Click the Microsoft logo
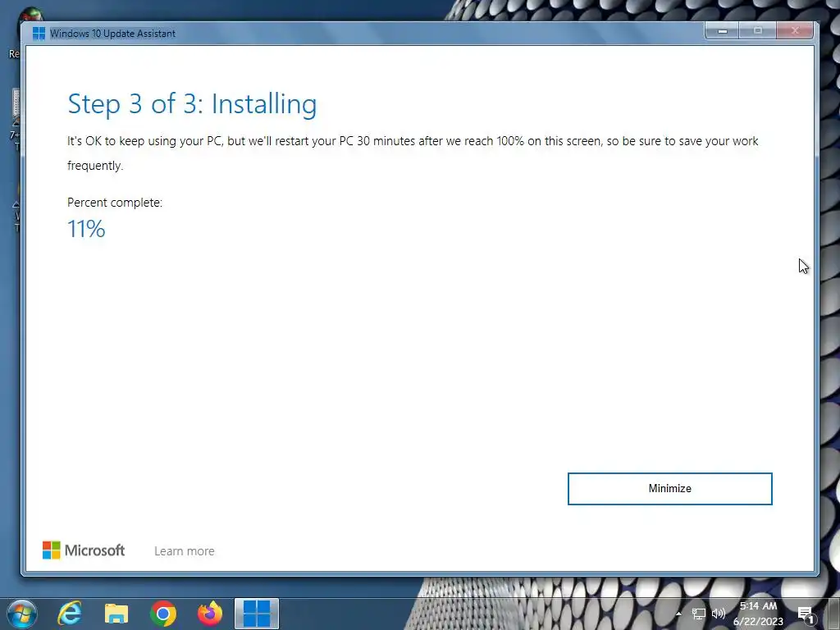840x630 pixels. click(84, 550)
